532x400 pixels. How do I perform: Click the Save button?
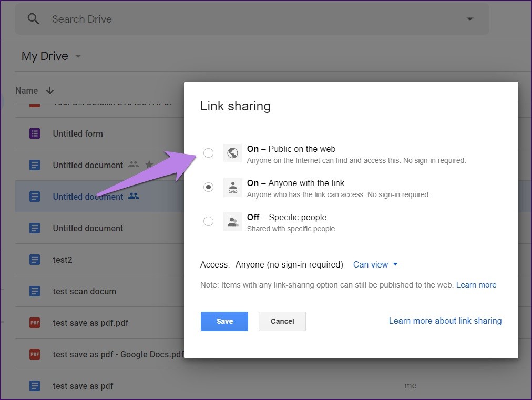[224, 321]
